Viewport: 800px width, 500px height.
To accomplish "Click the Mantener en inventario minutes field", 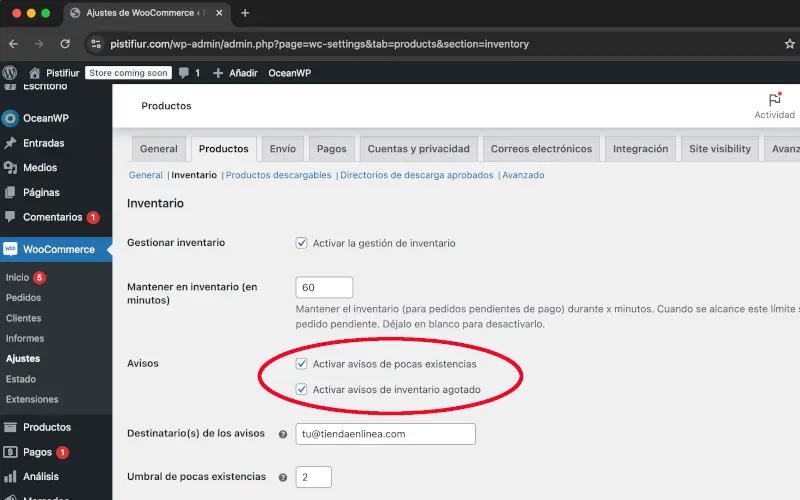I will coord(324,288).
